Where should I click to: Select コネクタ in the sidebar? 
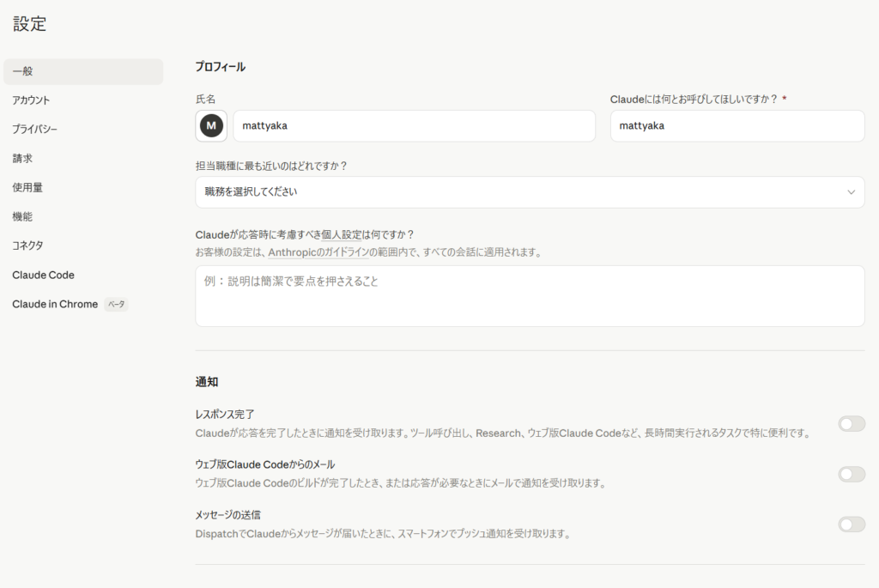tap(27, 246)
